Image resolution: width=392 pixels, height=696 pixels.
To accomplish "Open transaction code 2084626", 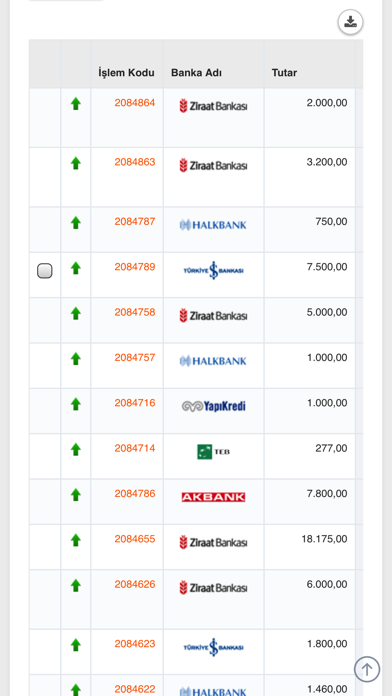I will click(x=135, y=584).
